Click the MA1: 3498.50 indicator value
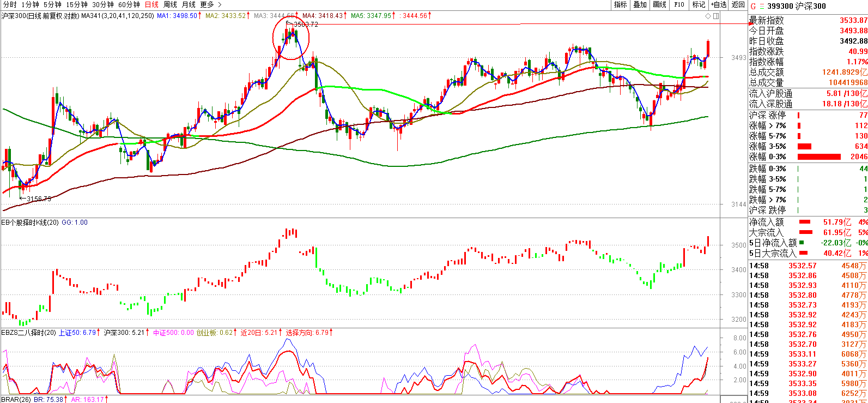The width and height of the screenshot is (868, 403). pos(177,16)
